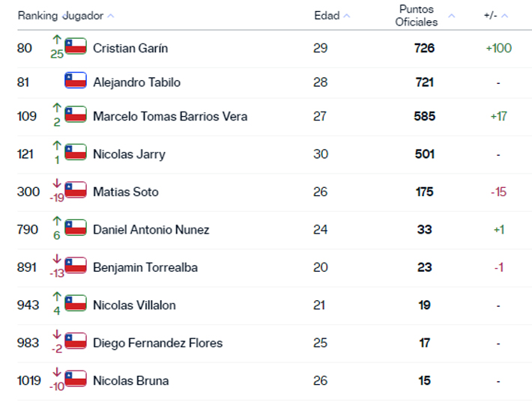Click the Chile flag beside Cristian Garín
Screen dimensions: 532x408
(x=76, y=46)
